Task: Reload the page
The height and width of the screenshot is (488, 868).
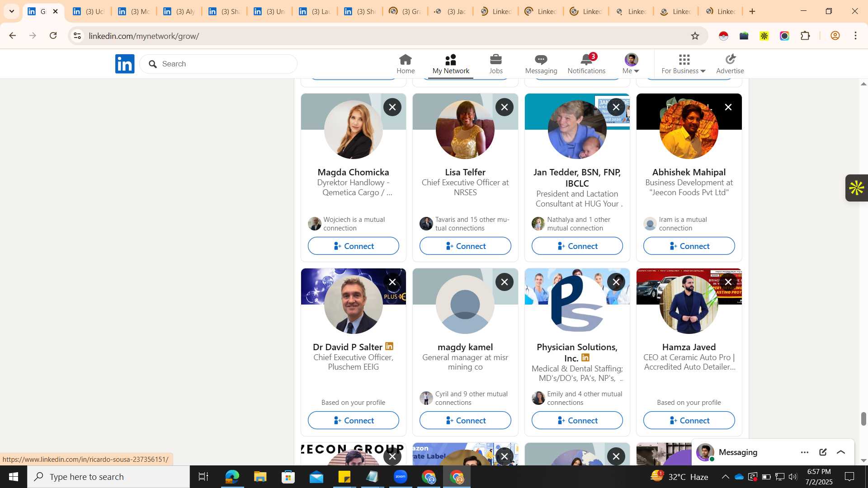Action: coord(53,36)
